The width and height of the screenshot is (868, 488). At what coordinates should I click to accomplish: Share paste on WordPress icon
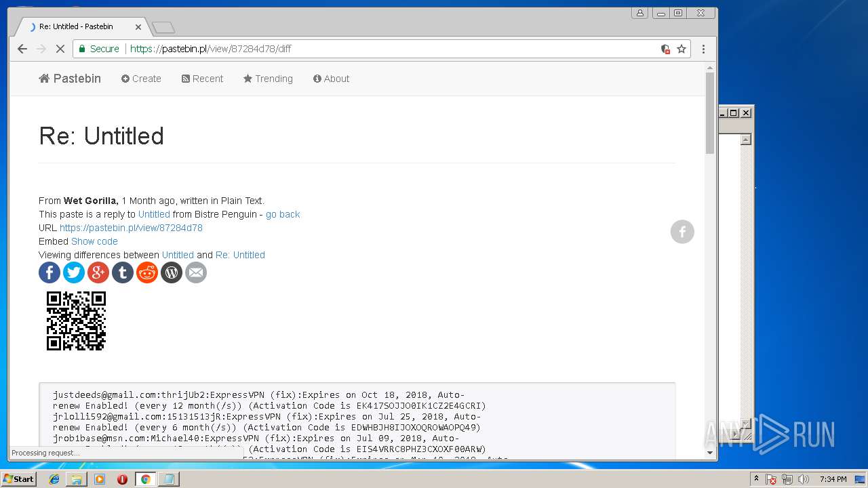pyautogui.click(x=172, y=272)
